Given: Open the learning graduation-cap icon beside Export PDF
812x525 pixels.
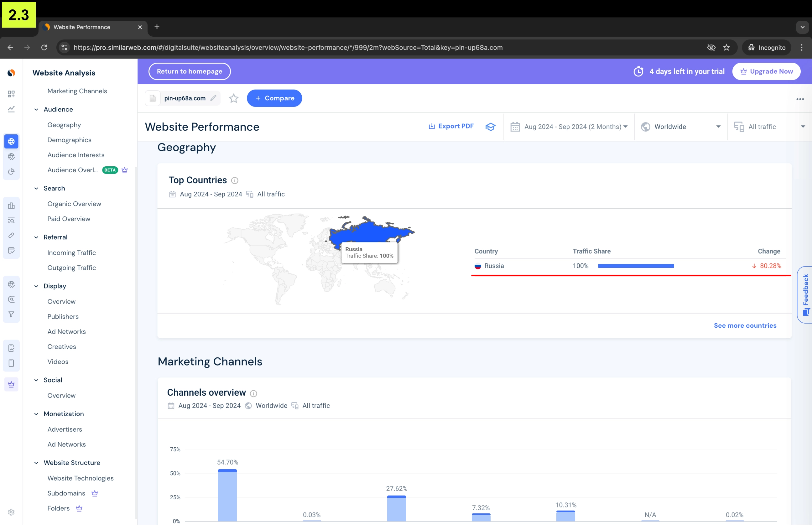Looking at the screenshot, I should click(x=490, y=127).
